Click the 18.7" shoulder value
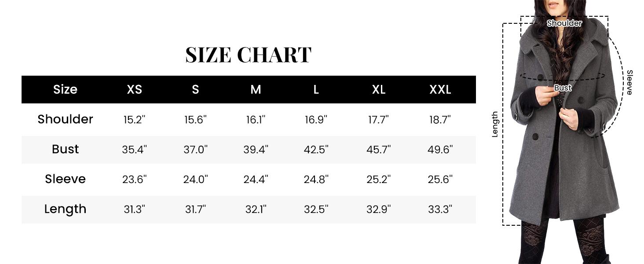644x264 pixels. pos(440,120)
